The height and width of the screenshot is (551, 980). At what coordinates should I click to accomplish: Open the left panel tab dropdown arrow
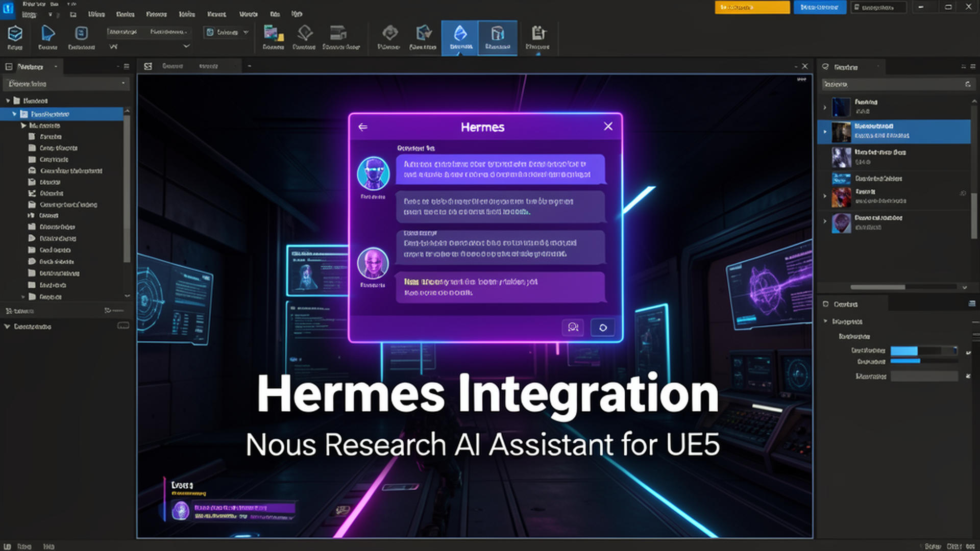click(55, 66)
